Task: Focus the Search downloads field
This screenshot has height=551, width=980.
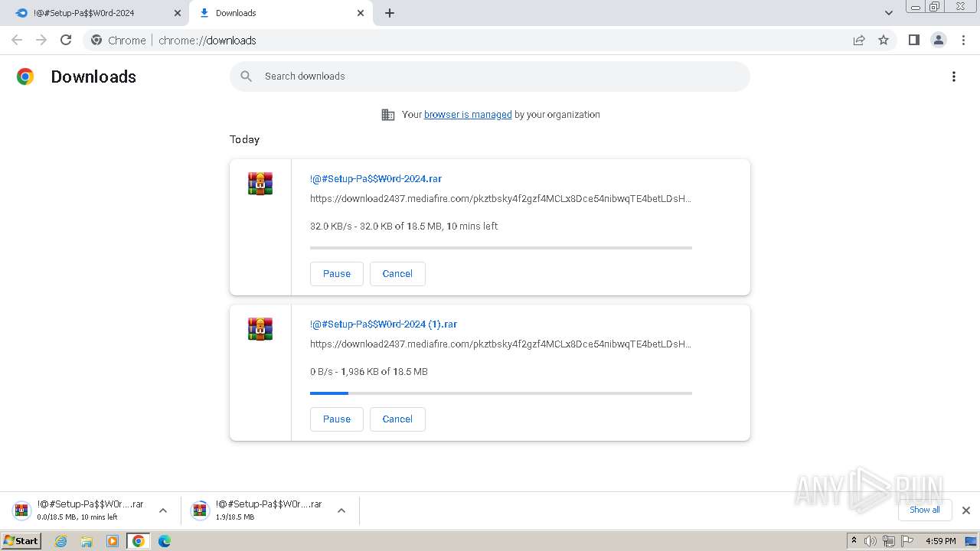Action: point(490,77)
